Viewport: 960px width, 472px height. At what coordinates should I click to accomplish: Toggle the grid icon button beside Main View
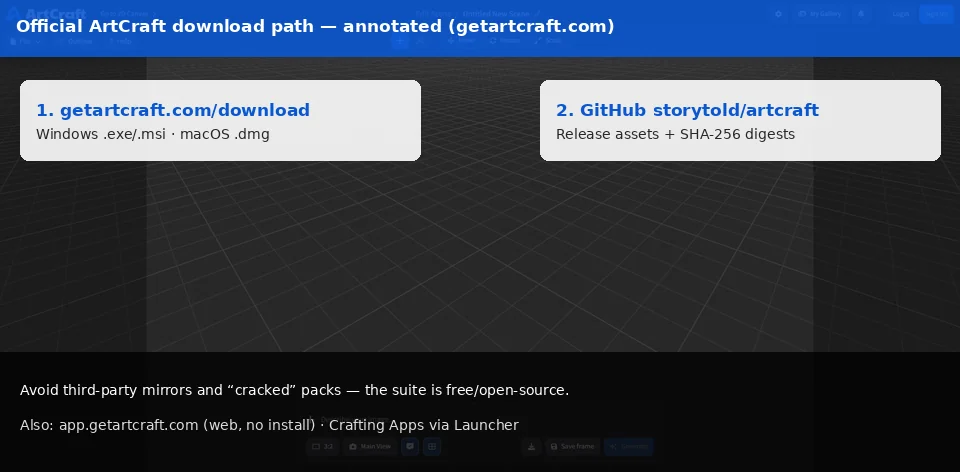(x=432, y=447)
